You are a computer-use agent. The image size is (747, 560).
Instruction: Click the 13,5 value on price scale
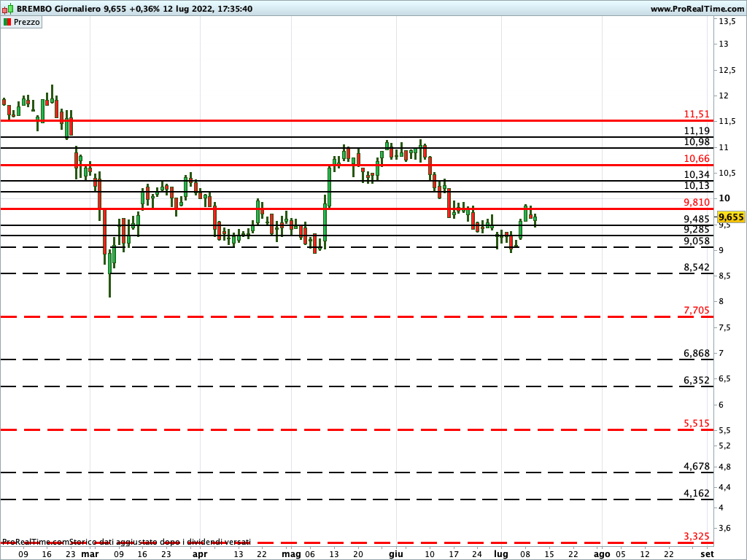[x=727, y=22]
